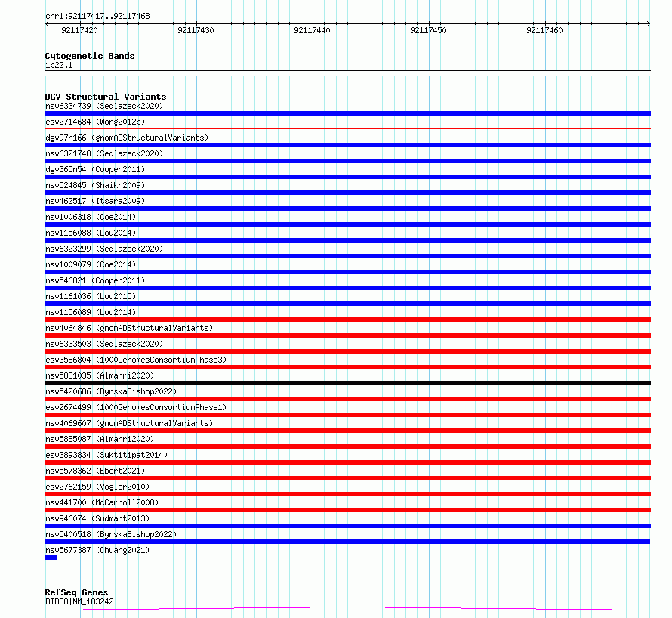Select nsv5578362 (Ebert2021) label
This screenshot has height=618, width=672.
coord(95,471)
